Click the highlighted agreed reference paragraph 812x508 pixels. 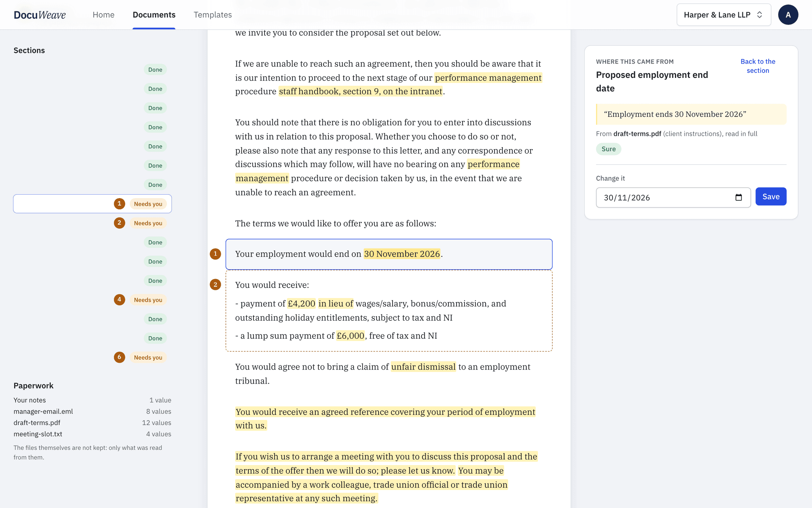385,419
